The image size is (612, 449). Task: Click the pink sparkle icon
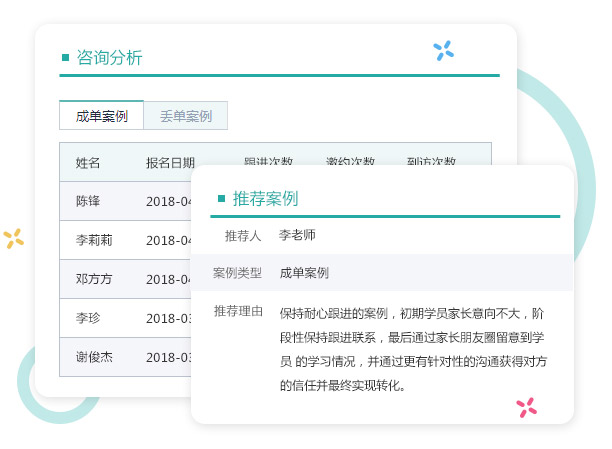click(526, 407)
